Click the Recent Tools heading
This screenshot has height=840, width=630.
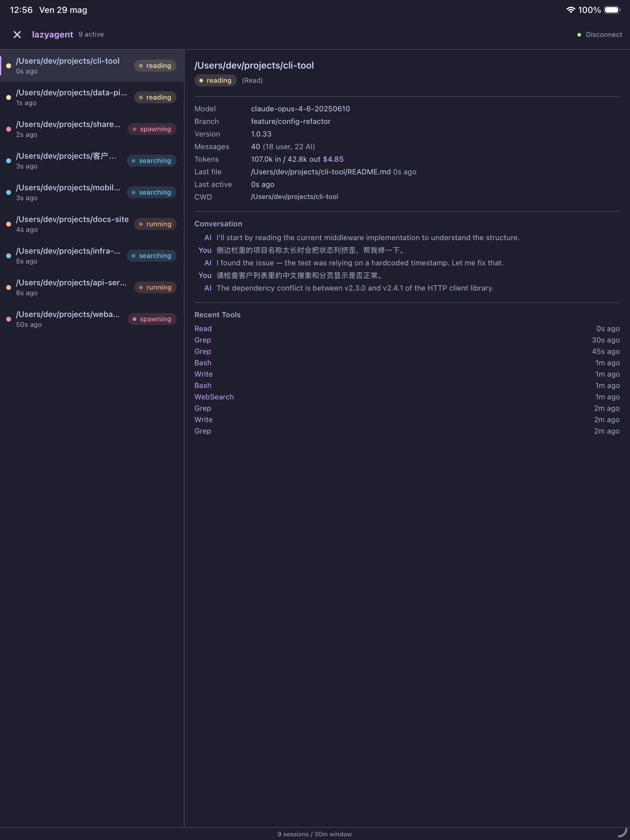point(217,315)
